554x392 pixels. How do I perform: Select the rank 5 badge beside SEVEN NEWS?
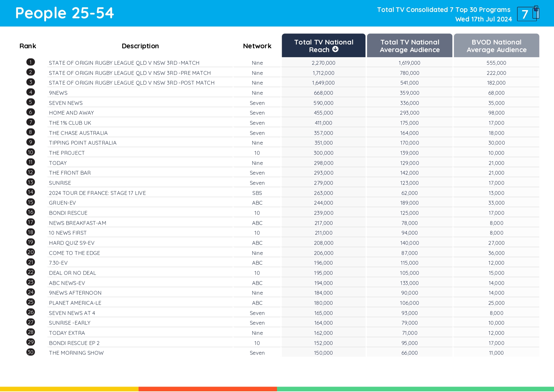click(30, 102)
